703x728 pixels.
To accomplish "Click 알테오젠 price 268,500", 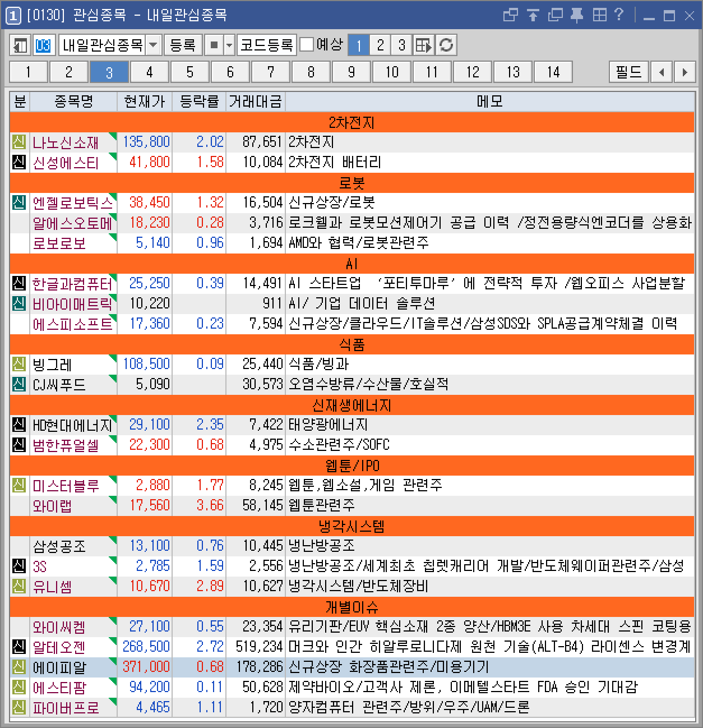I will (x=146, y=647).
